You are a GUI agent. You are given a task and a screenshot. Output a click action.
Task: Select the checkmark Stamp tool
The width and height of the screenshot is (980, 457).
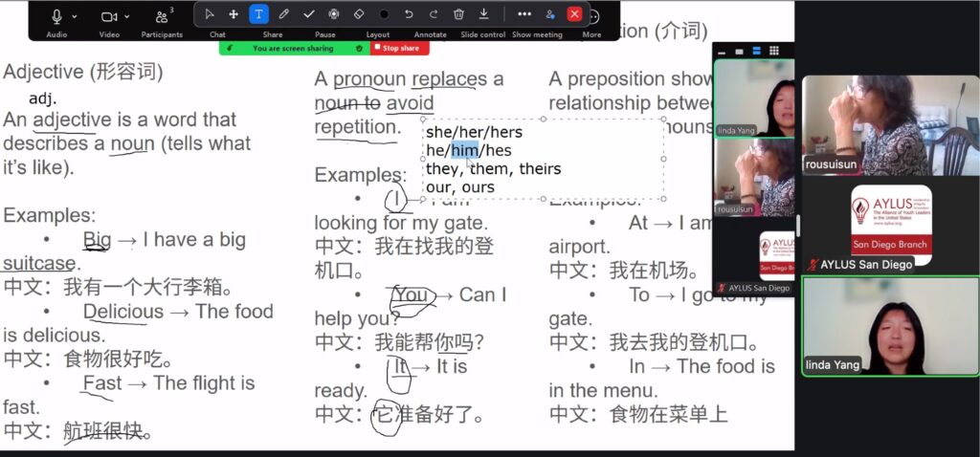(x=308, y=14)
